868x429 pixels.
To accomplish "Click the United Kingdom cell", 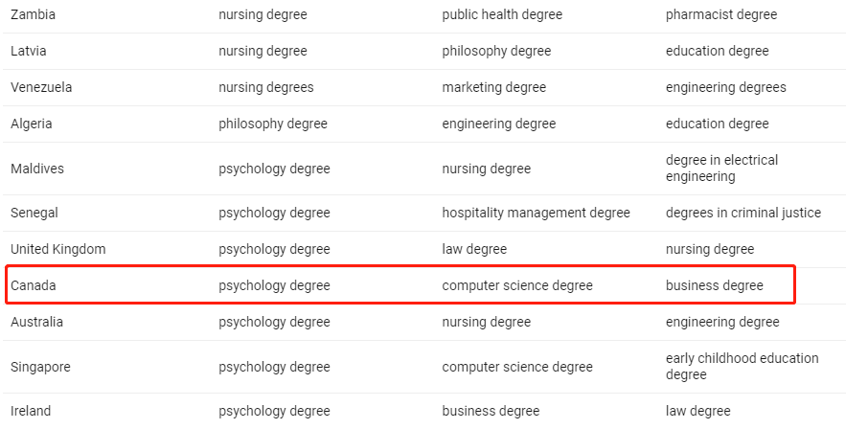I will click(x=58, y=249).
